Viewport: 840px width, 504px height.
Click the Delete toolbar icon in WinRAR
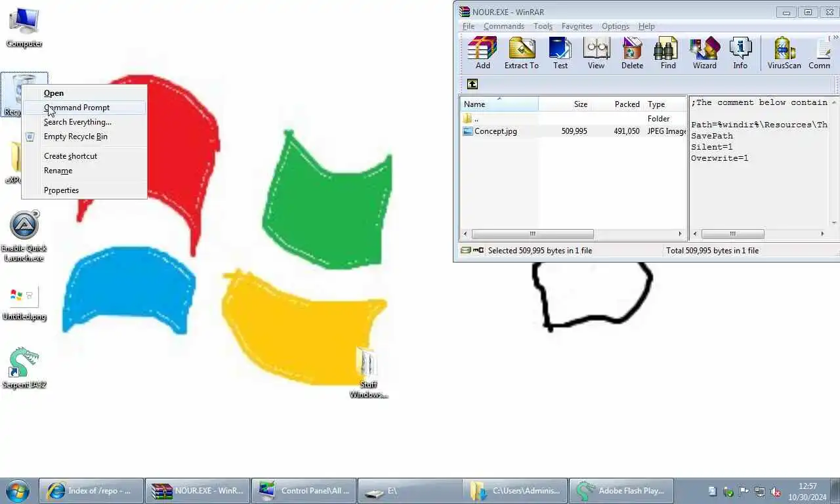633,52
